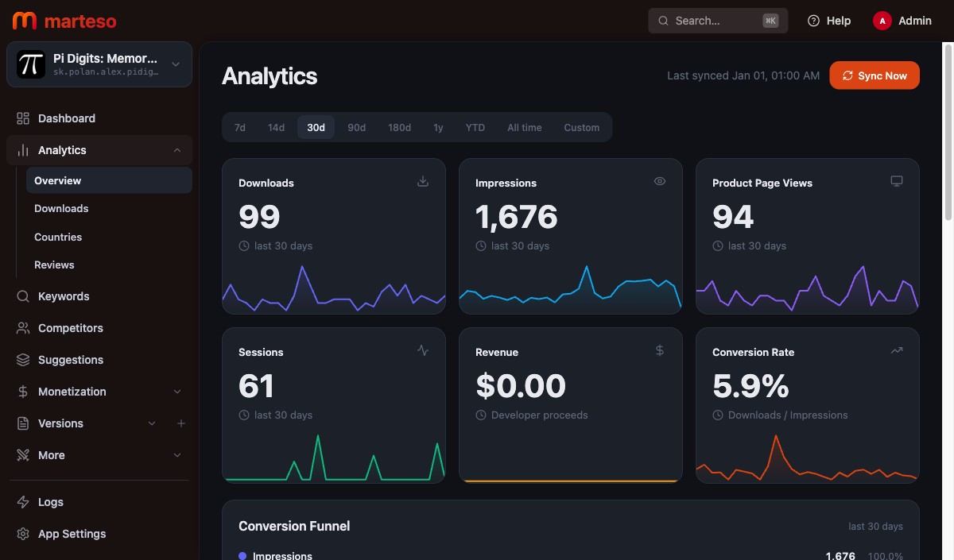
Task: Expand the Monetization section chevron
Action: point(177,392)
